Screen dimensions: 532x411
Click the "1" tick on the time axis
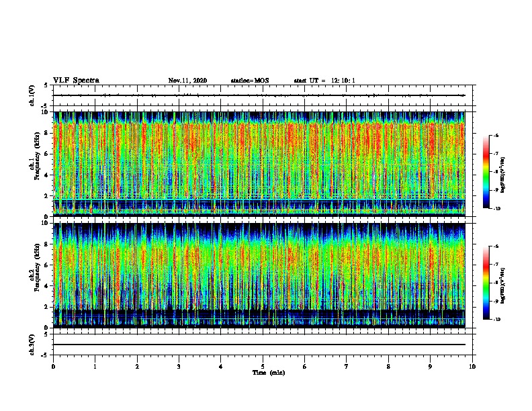(95, 367)
